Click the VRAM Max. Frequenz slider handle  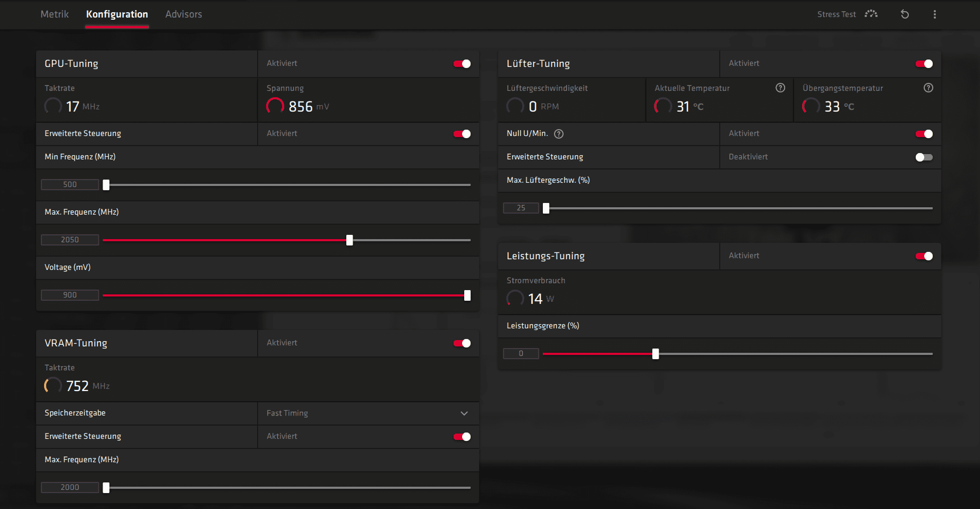click(x=106, y=488)
